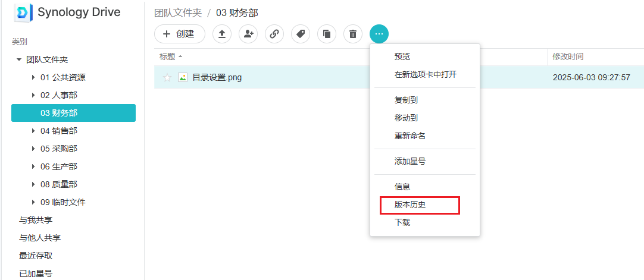Expand the 01 公共资源 folder arrow

(33, 77)
